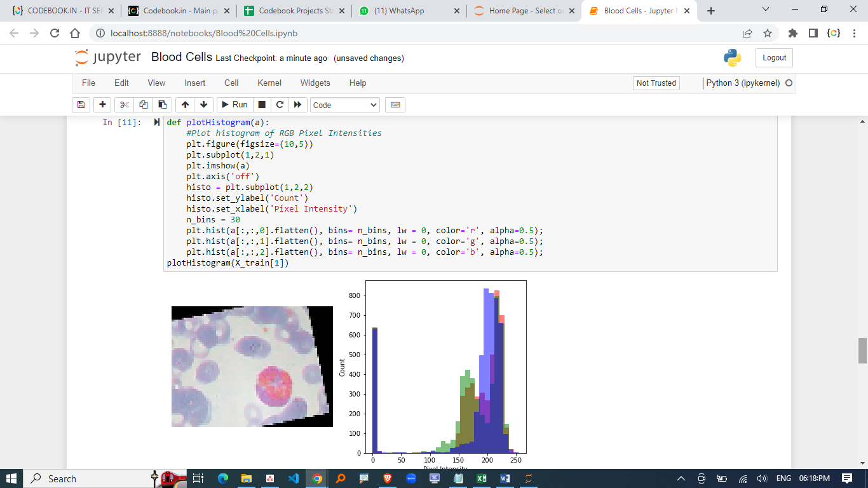Paste cells below icon
Viewport: 868px width, 488px height.
(x=163, y=105)
